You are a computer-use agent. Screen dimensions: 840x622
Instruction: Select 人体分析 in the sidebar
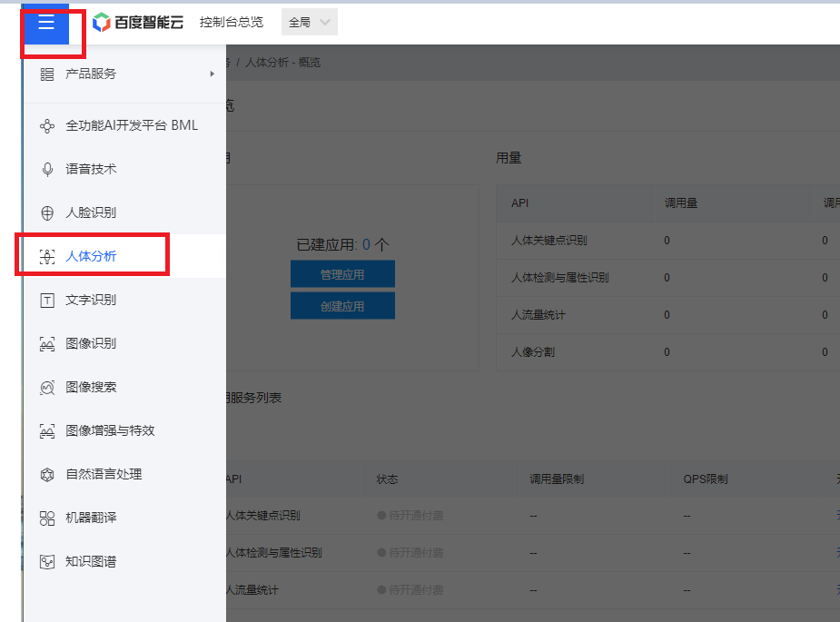(x=124, y=256)
